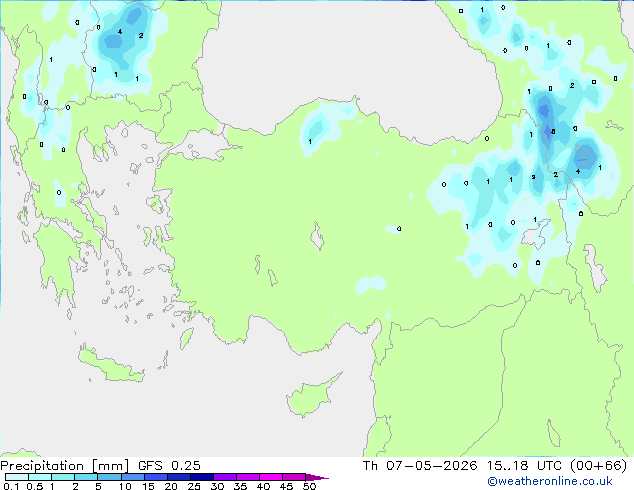
Task: Click the "Th 07-05-2026" date text
Action: pos(420,466)
